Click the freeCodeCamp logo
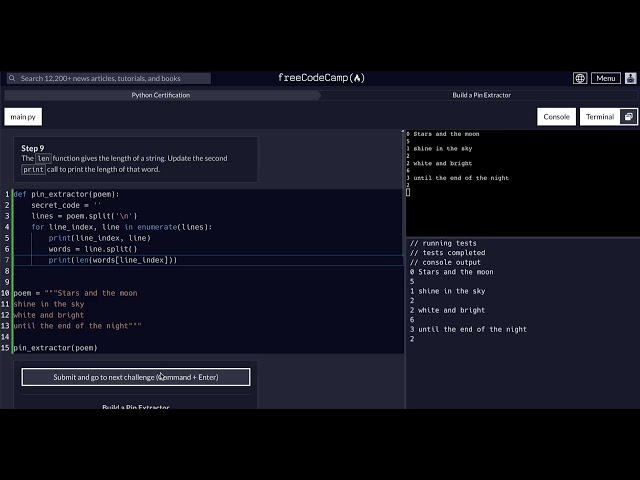 click(x=321, y=78)
